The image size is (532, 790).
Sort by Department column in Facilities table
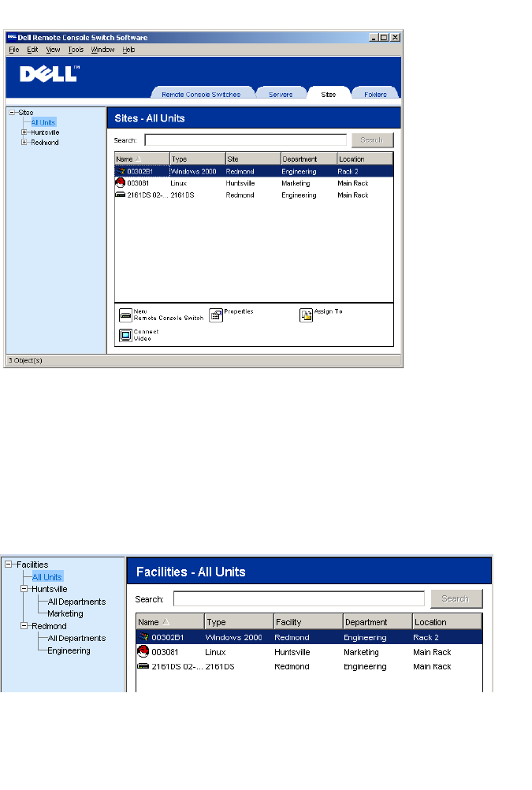click(378, 622)
